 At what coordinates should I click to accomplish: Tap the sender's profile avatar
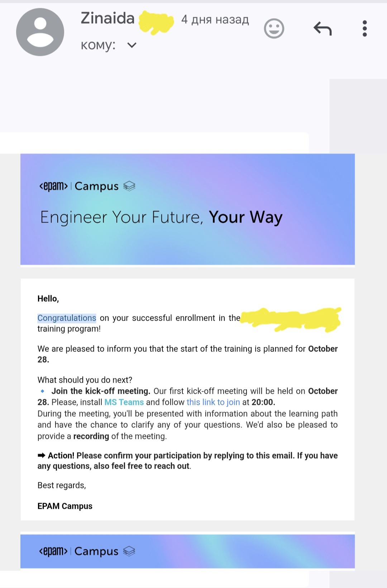coord(40,32)
